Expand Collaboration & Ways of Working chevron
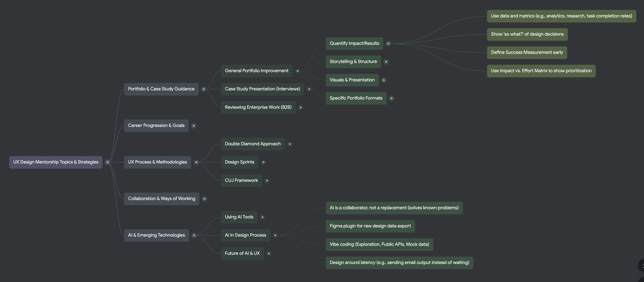Viewport: 644px width, 282px height. click(x=204, y=199)
